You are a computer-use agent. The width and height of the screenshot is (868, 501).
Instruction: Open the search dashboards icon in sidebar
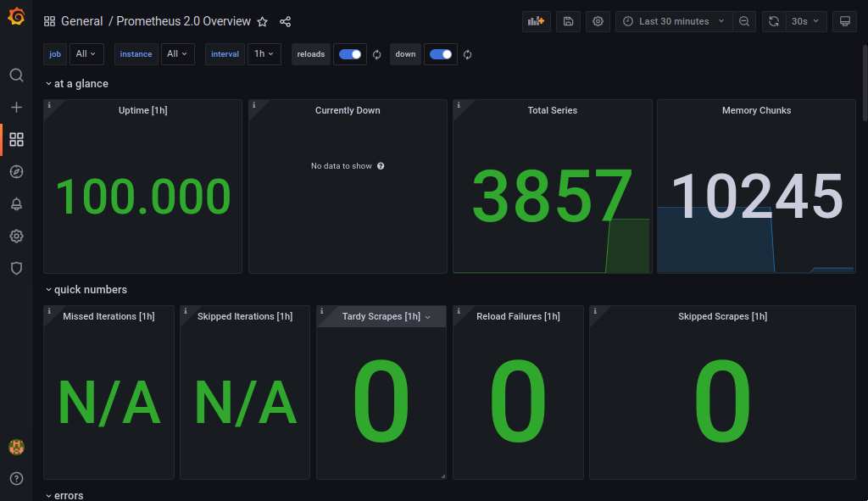17,75
